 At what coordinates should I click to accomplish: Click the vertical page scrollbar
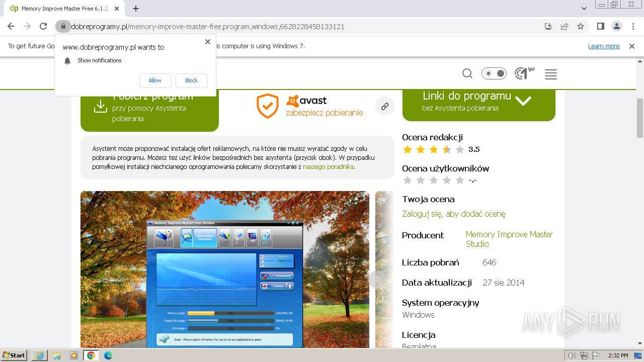pos(640,118)
